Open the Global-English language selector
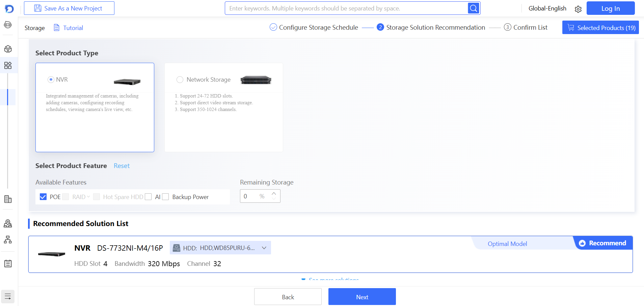 547,8
